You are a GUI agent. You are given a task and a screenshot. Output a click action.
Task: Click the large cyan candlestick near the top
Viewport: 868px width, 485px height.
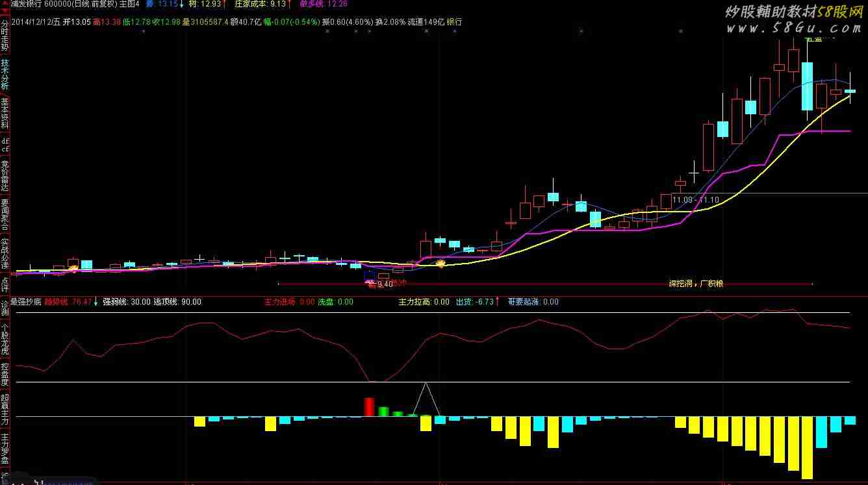(x=807, y=86)
